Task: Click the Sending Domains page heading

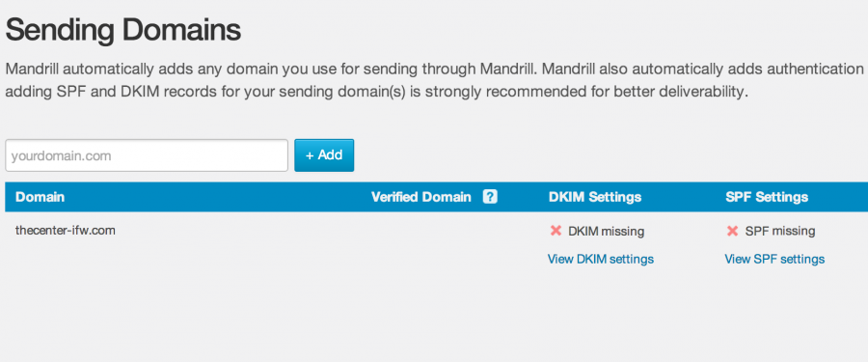Action: pyautogui.click(x=122, y=30)
